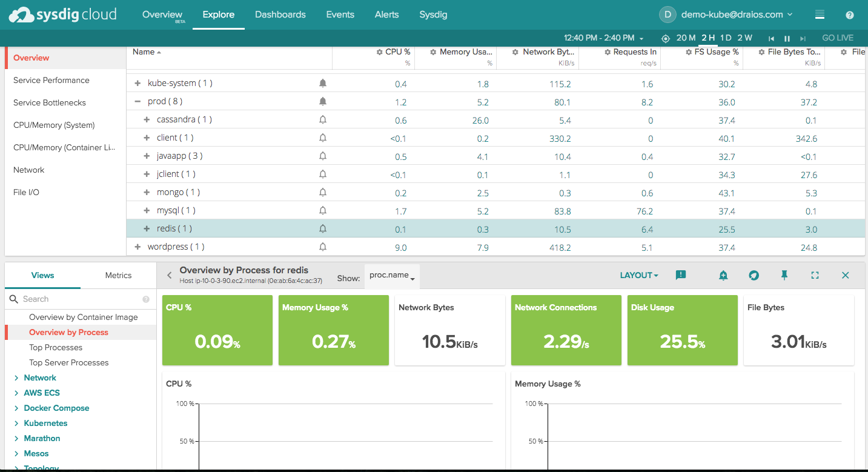Expand the kube-system group
The image size is (868, 472).
[x=137, y=83]
